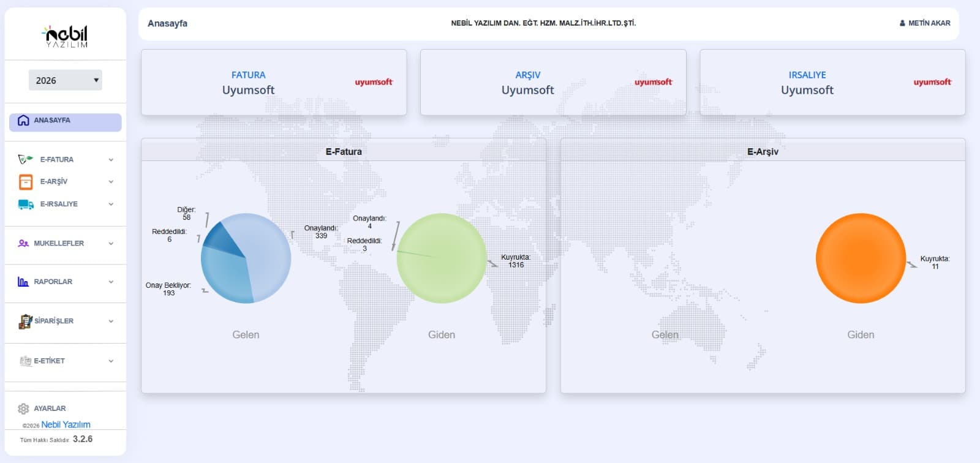Click the version number 3.2.6
980x463 pixels.
pos(83,439)
